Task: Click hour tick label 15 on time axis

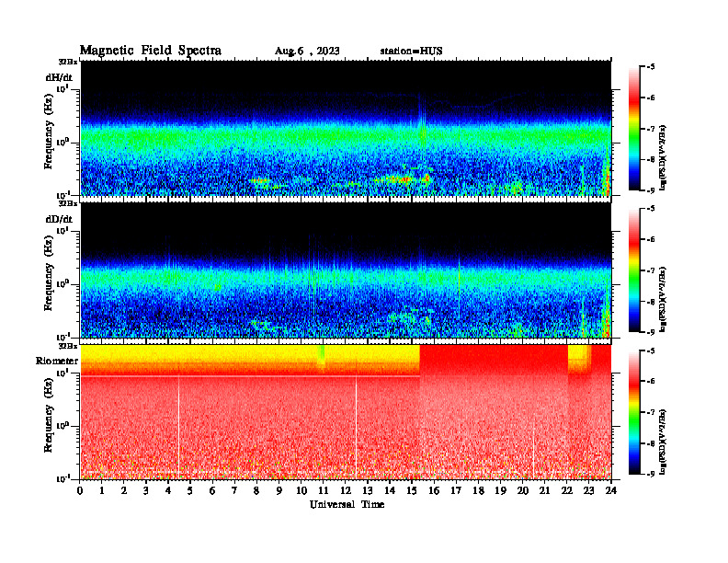Action: tap(412, 490)
